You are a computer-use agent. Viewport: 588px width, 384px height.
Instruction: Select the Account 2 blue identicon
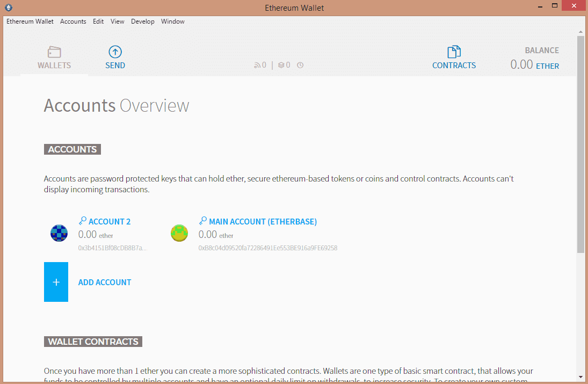[x=59, y=233]
